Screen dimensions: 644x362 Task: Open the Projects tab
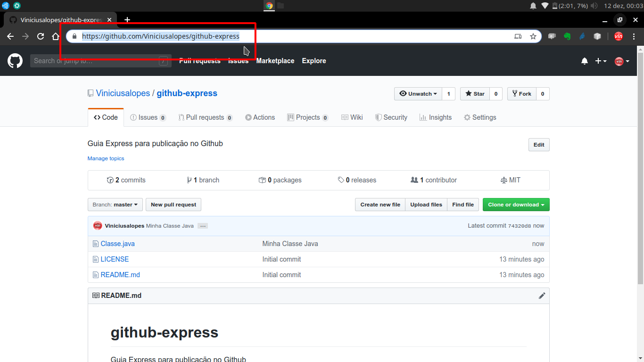click(x=308, y=117)
